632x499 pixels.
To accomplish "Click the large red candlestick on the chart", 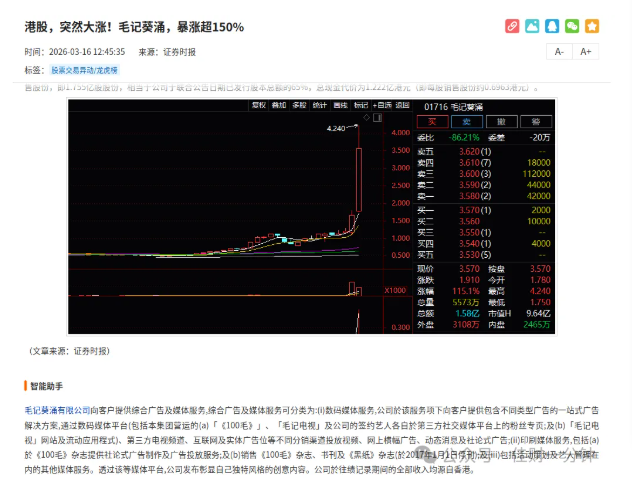I will tap(359, 179).
